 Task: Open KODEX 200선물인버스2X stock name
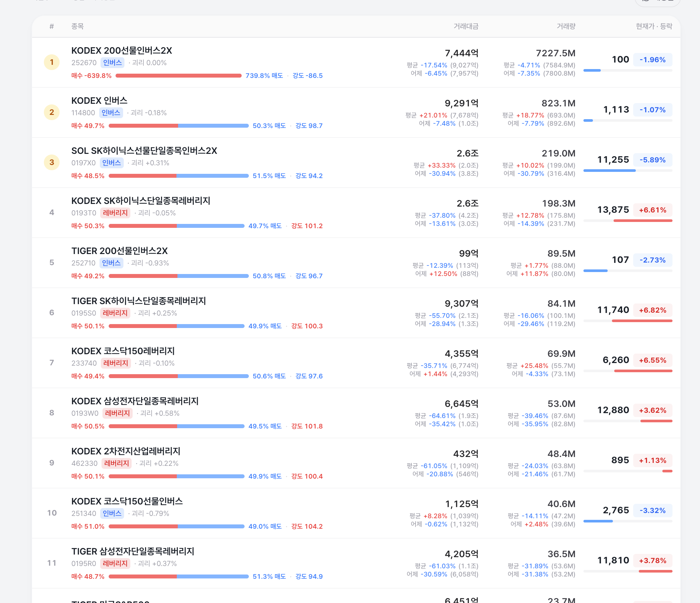pos(121,50)
